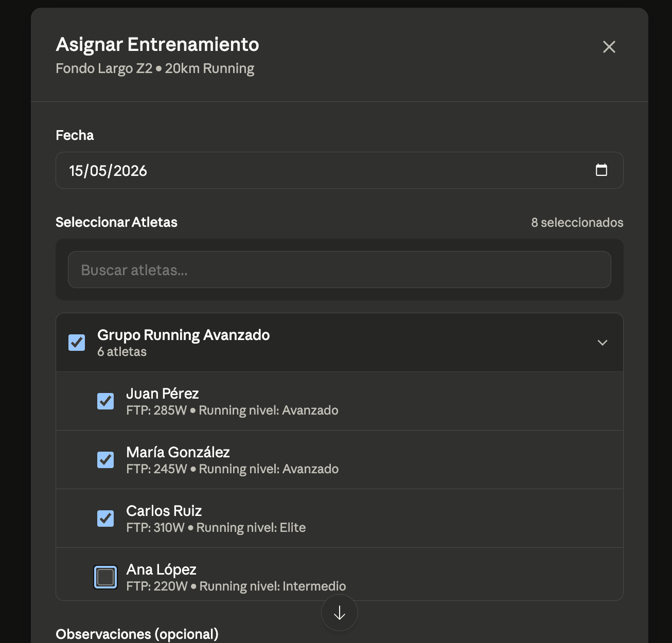Click the Fecha label
The height and width of the screenshot is (643, 672).
[x=75, y=135]
